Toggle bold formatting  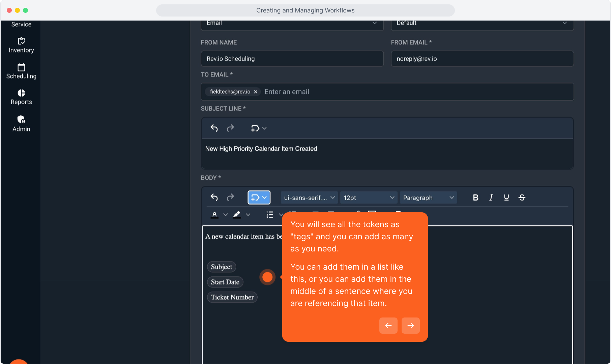(x=475, y=198)
